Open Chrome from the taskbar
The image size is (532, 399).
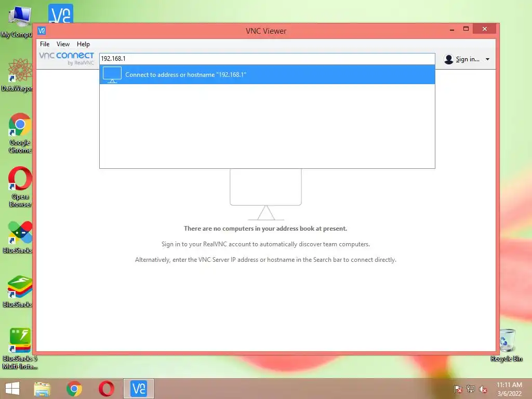(x=74, y=389)
